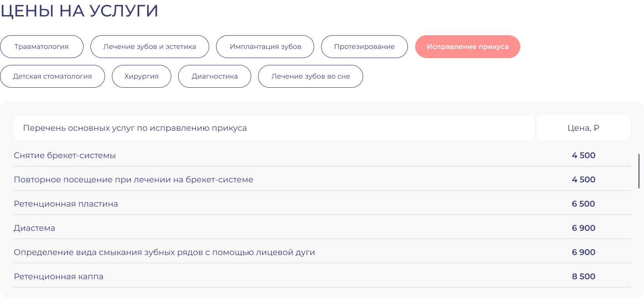The width and height of the screenshot is (644, 298).
Task: Open the Диагностика tab
Action: [215, 76]
